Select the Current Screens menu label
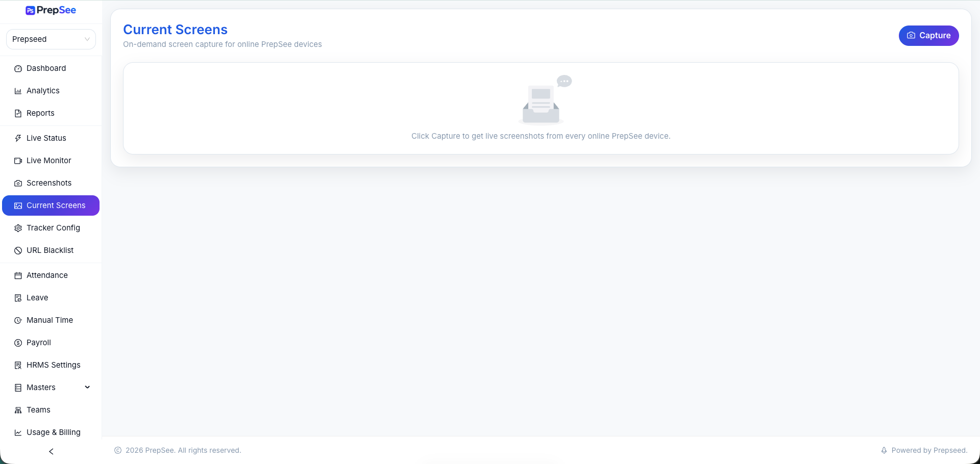The width and height of the screenshot is (980, 464). (x=56, y=205)
